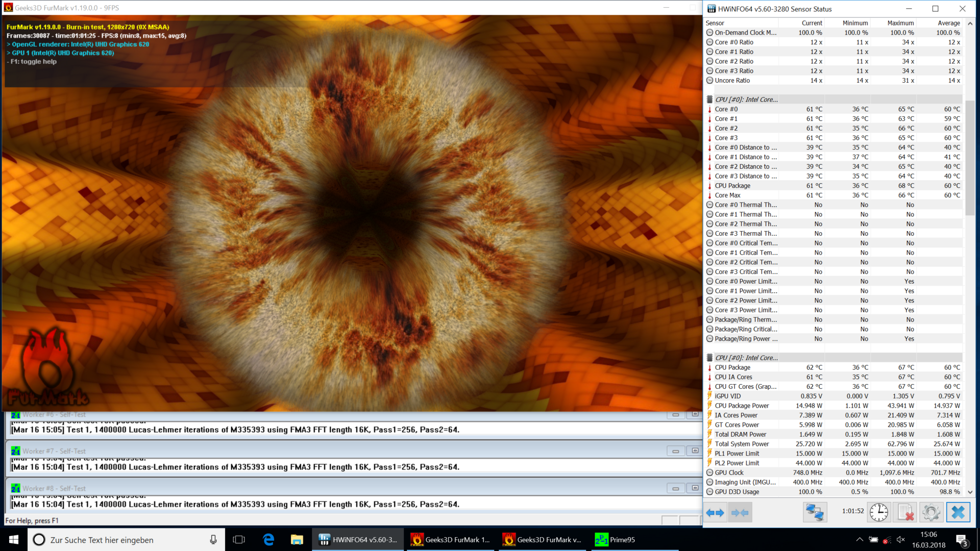The image size is (980, 551).
Task: Minimize the Worker #7 Self-Test window
Action: (675, 451)
